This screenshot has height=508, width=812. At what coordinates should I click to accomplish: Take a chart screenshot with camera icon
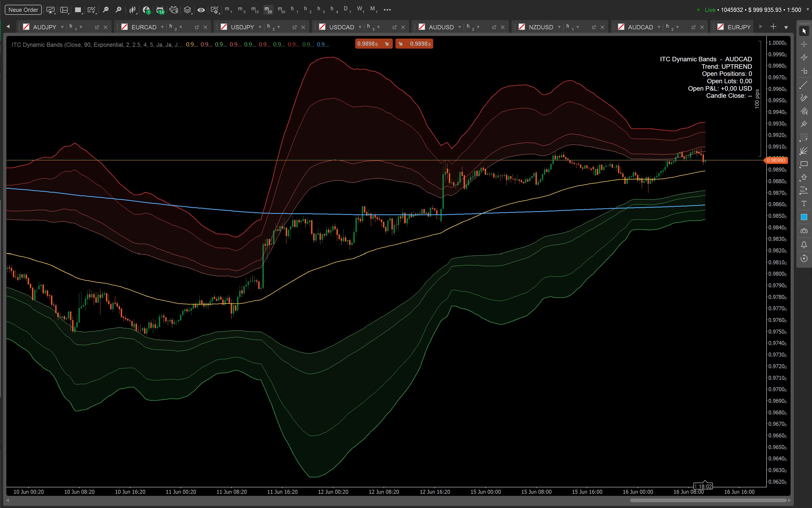click(x=804, y=231)
